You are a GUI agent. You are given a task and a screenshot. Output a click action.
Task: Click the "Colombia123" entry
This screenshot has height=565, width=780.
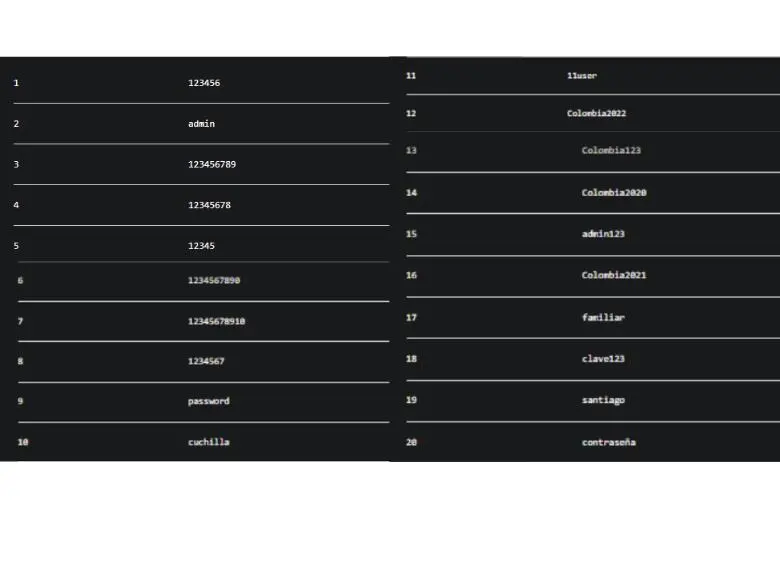(611, 151)
